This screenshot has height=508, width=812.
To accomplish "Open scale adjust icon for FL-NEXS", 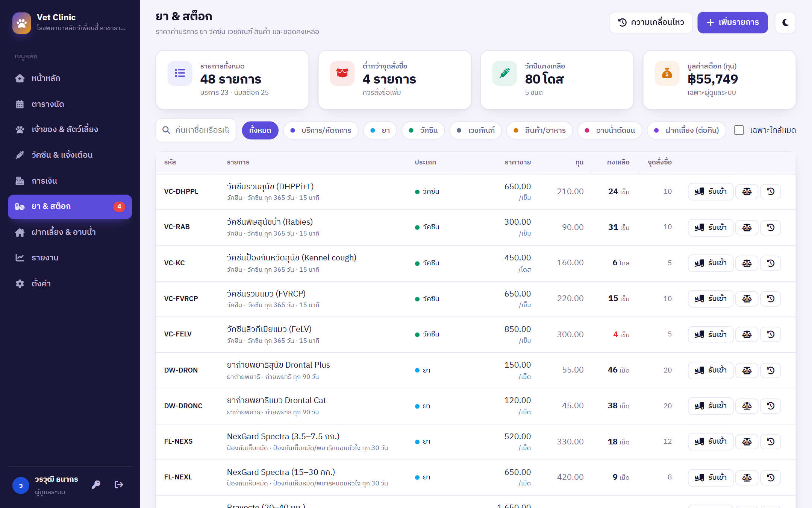I will tap(747, 441).
